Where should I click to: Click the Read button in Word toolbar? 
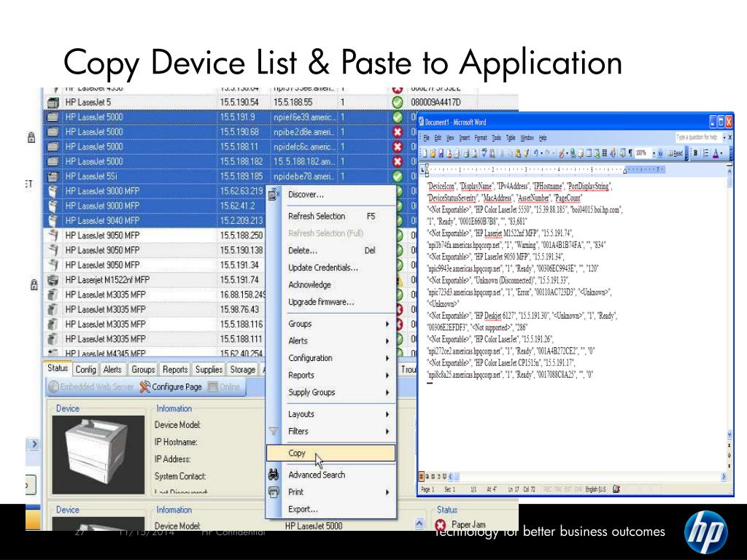click(x=676, y=153)
